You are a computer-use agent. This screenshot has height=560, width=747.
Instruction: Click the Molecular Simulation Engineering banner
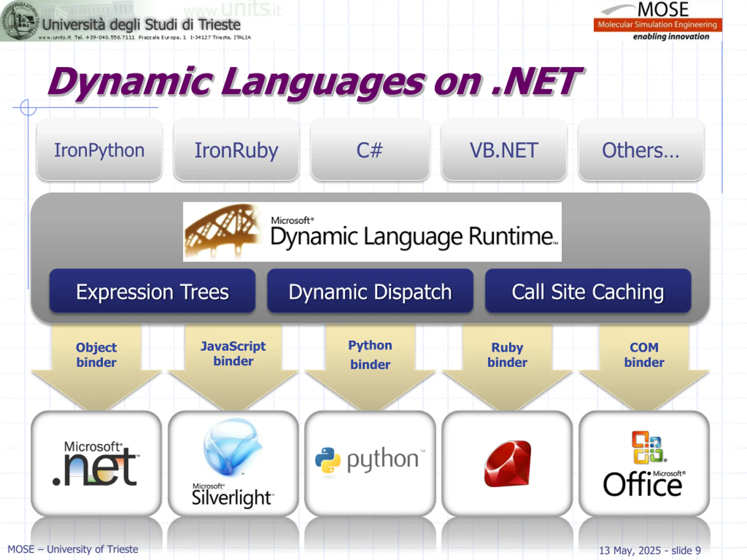pyautogui.click(x=658, y=24)
